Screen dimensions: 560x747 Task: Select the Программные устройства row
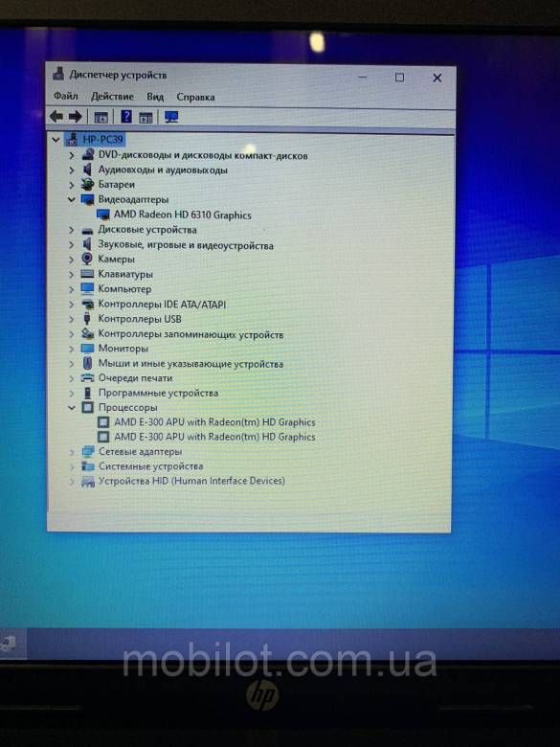(158, 393)
